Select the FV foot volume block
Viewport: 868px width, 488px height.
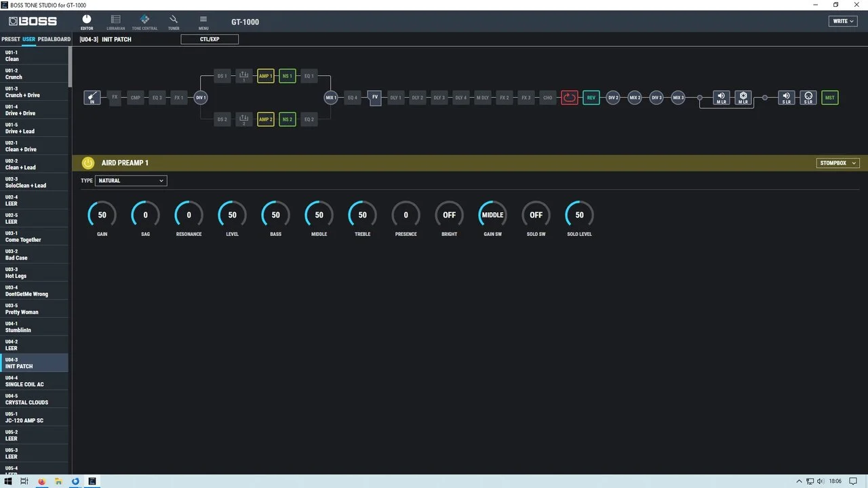pyautogui.click(x=375, y=97)
